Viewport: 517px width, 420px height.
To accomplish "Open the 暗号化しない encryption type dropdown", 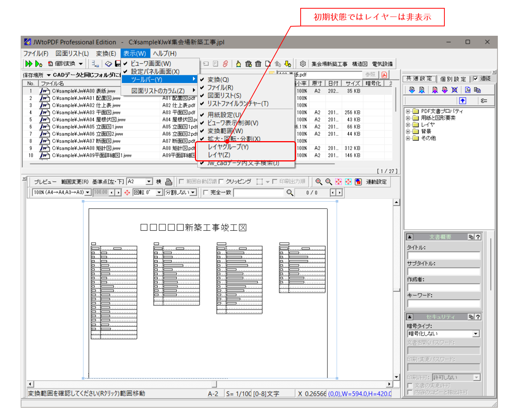I will click(476, 334).
